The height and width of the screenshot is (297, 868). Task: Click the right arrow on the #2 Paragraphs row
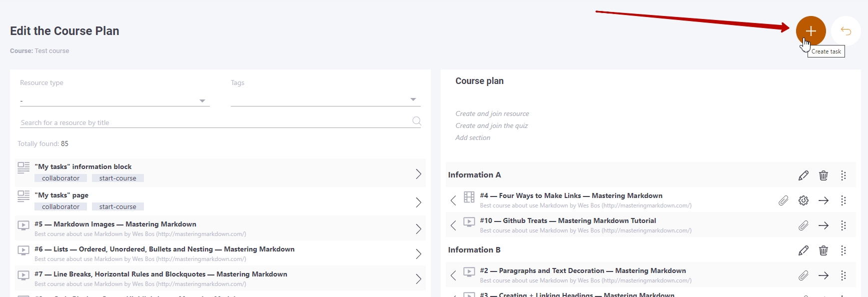tap(824, 275)
